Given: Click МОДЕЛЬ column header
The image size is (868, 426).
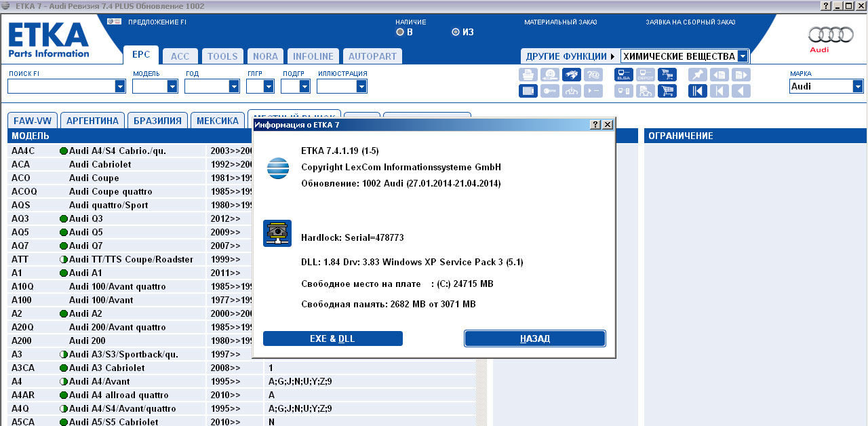Looking at the screenshot, I should 130,136.
